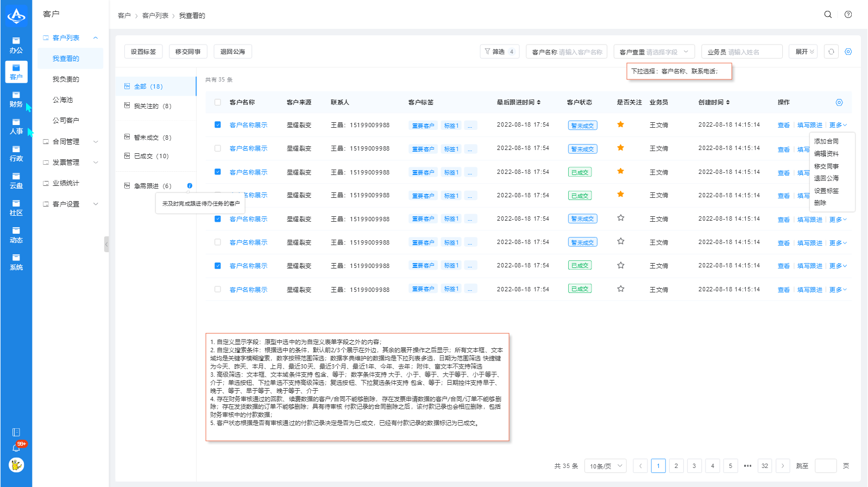Click 查看 in the last row

click(x=784, y=290)
